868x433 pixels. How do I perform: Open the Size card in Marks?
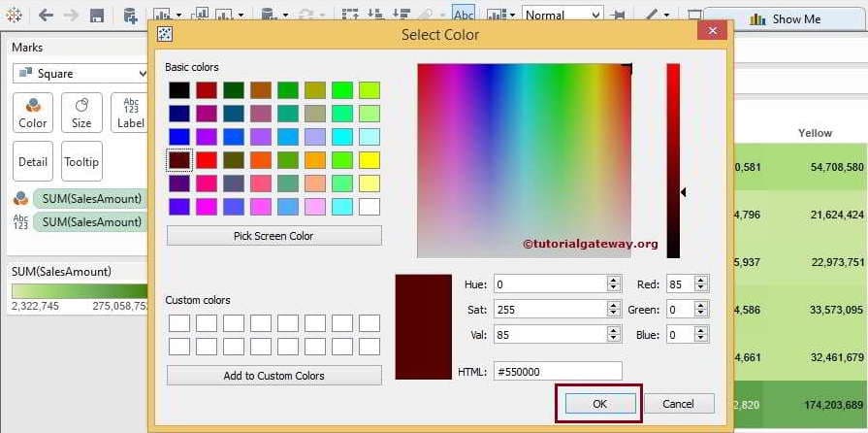81,113
